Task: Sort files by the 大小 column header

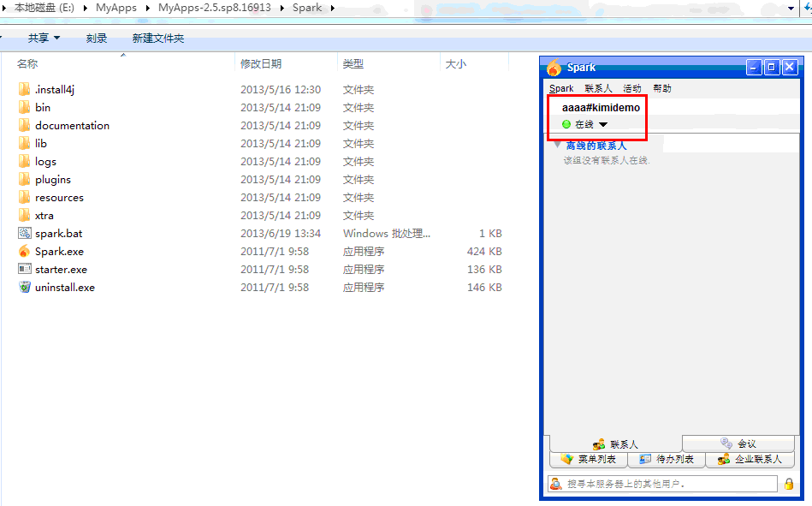Action: click(x=474, y=63)
